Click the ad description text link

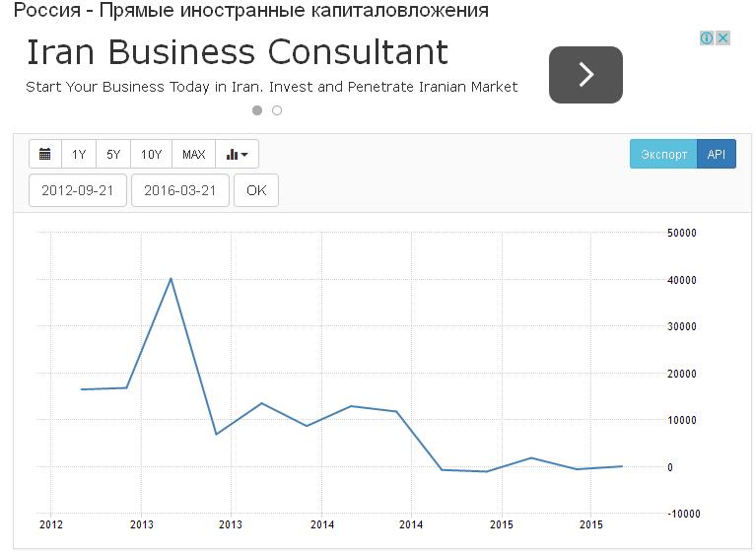pos(271,87)
